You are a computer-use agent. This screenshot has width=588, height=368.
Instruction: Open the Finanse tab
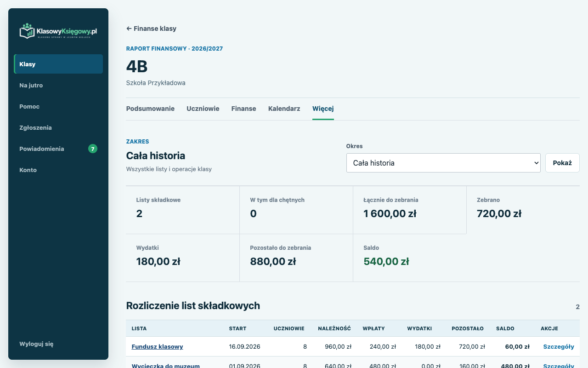(243, 109)
